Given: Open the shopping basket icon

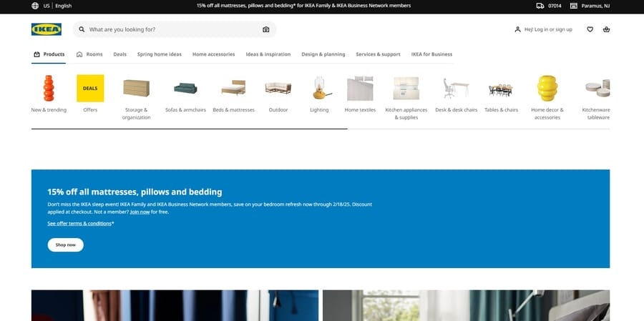Looking at the screenshot, I should pos(606,29).
